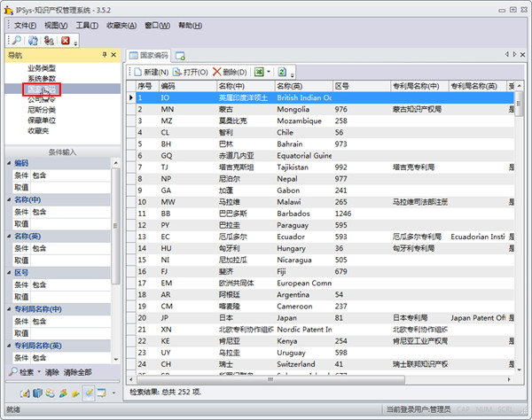Click the 清除 button
This screenshot has width=532, height=420.
[x=52, y=372]
